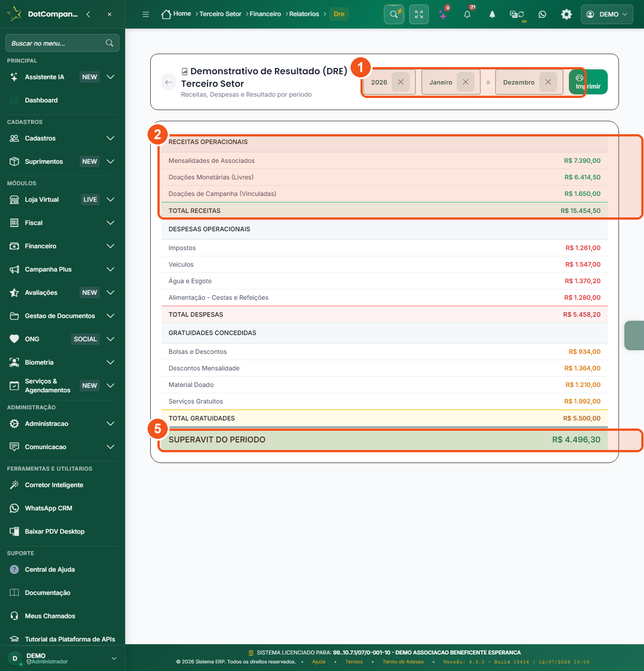Click the Buscar no menu search field
This screenshot has width=644, height=671.
(x=62, y=43)
